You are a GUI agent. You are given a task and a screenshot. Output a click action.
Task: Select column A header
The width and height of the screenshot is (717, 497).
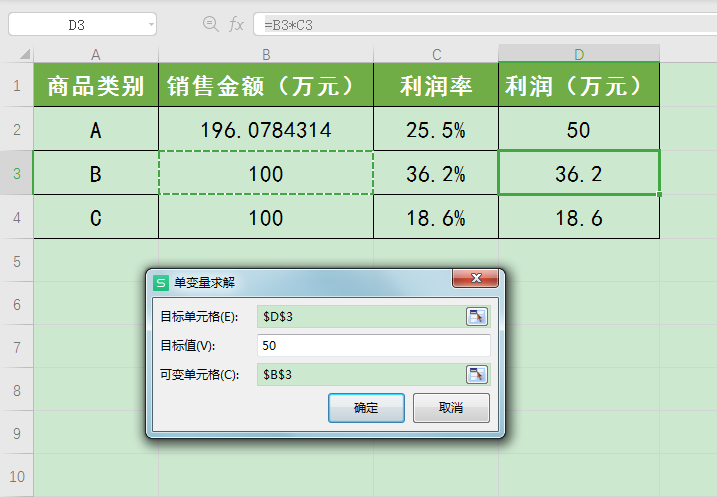pos(96,54)
